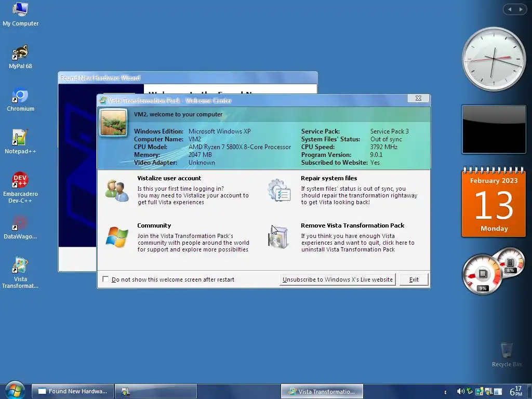Viewport: 532px width, 399px height.
Task: Click the Vista Transformatio... taskbar button
Action: [x=322, y=391]
